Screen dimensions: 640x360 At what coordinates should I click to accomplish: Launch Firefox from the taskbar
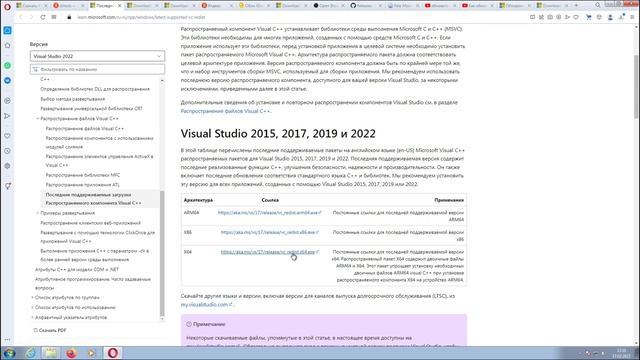click(x=71, y=353)
